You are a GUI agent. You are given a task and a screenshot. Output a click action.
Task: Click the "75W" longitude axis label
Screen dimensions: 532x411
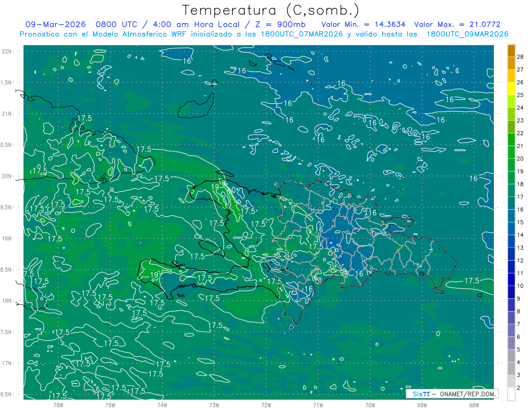tap(110, 405)
